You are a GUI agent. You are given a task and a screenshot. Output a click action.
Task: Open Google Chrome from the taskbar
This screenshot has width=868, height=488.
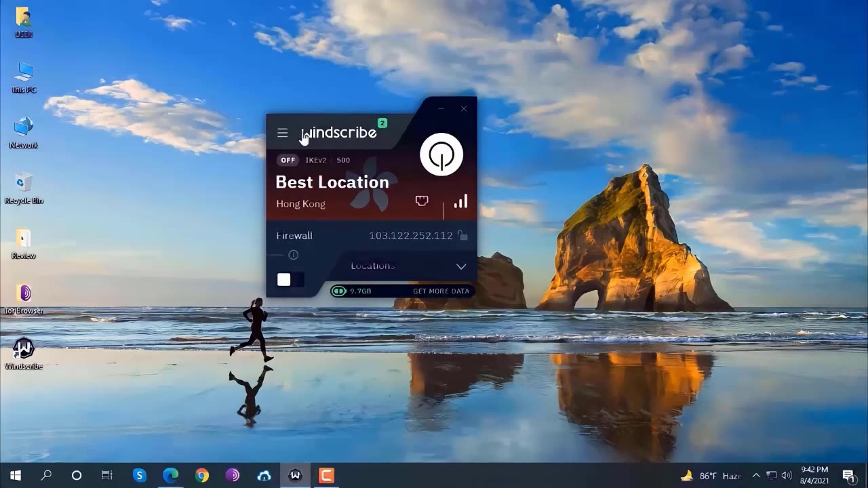201,475
